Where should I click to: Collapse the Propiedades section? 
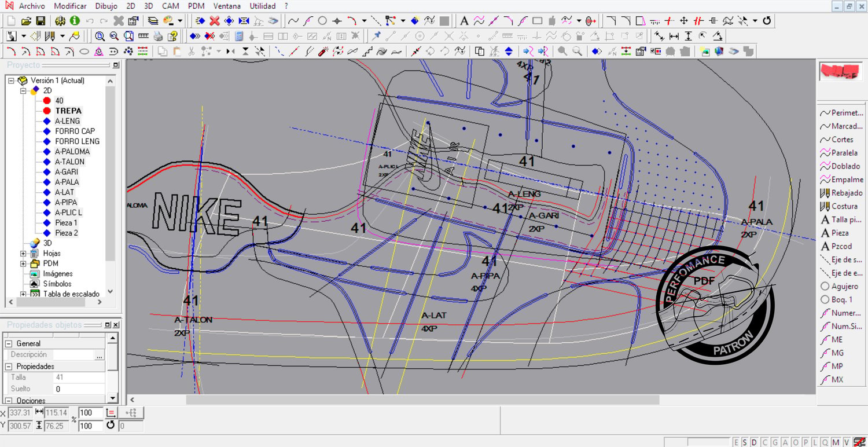(x=9, y=367)
